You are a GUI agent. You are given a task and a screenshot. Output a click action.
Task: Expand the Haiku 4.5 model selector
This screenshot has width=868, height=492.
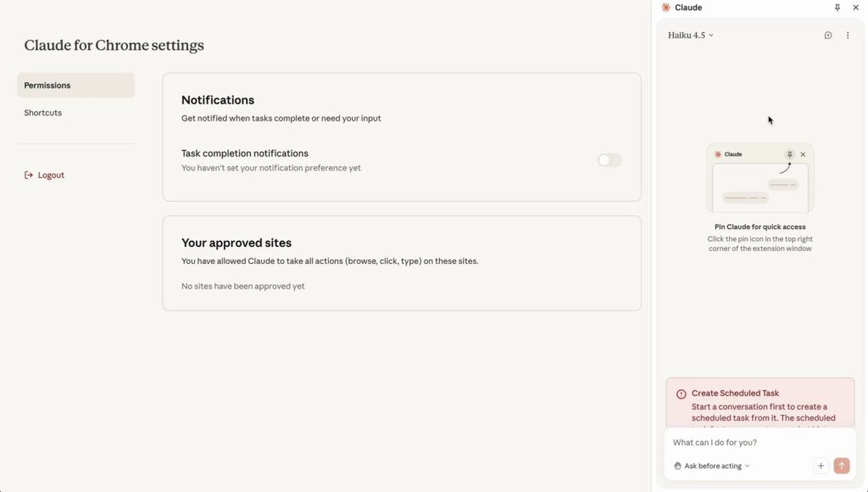(x=690, y=36)
